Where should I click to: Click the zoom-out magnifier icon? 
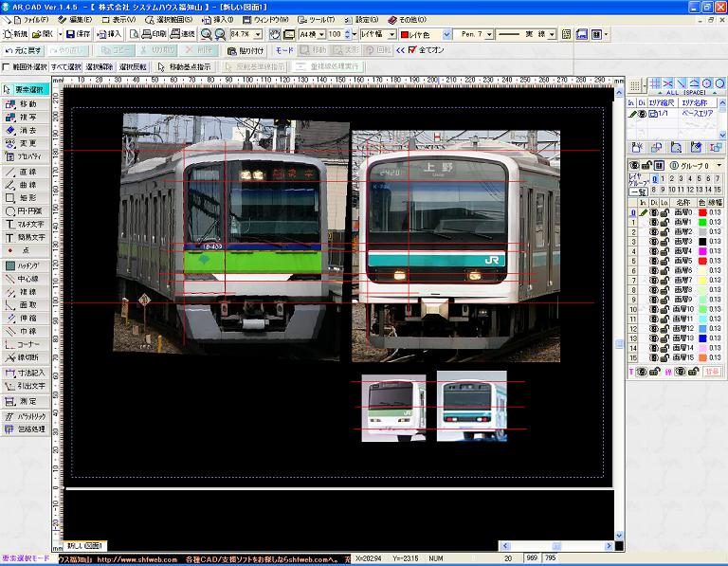click(206, 34)
